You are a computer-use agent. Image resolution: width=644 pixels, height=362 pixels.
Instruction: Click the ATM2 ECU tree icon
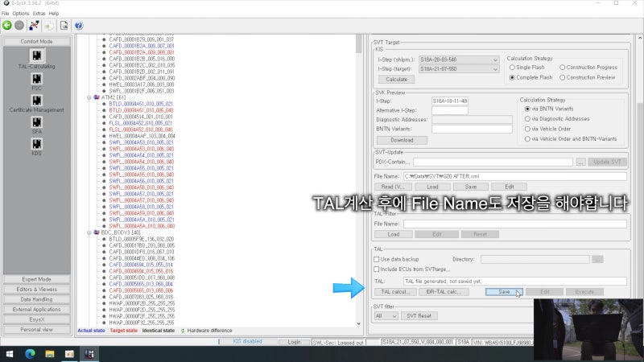(97, 97)
